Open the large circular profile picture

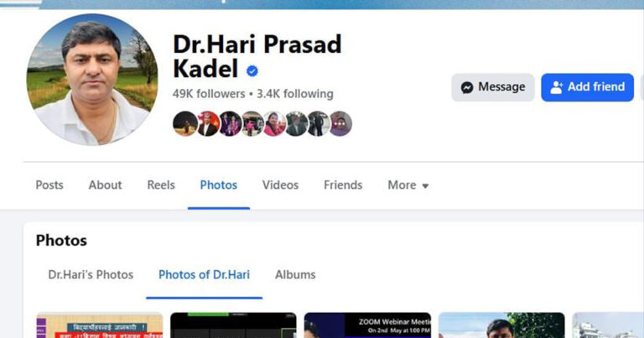tap(92, 80)
